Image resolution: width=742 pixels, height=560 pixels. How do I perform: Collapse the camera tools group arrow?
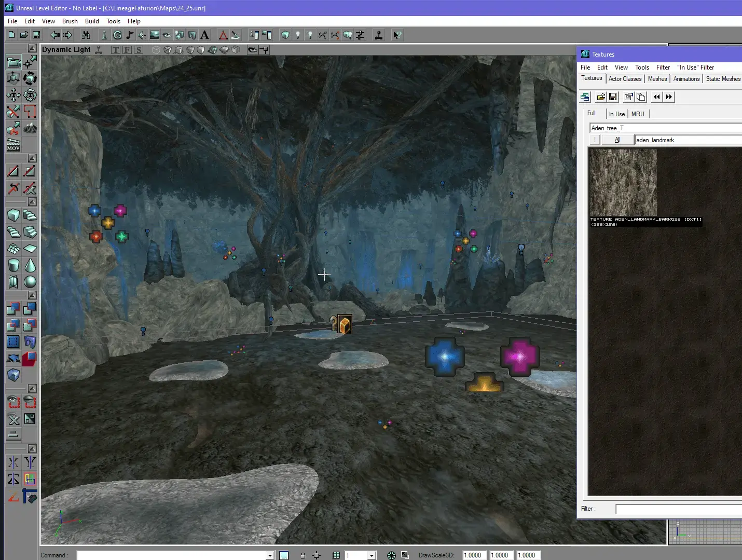[32, 48]
